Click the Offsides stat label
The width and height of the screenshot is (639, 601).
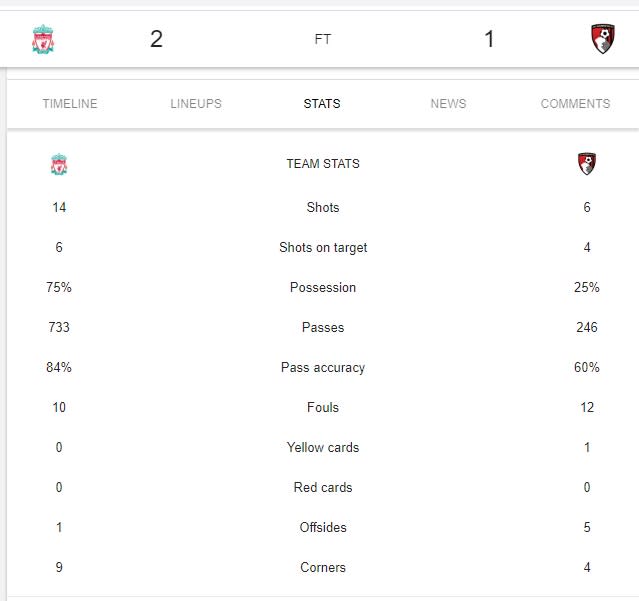(x=323, y=527)
